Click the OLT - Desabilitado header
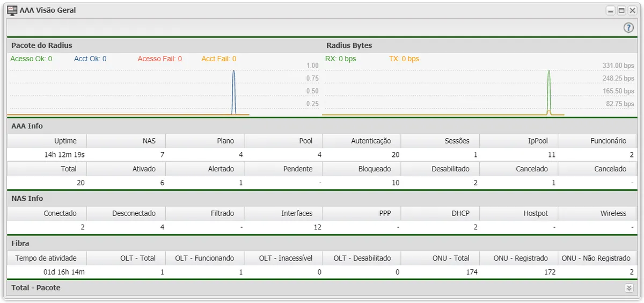This screenshot has height=303, width=644. tap(361, 258)
